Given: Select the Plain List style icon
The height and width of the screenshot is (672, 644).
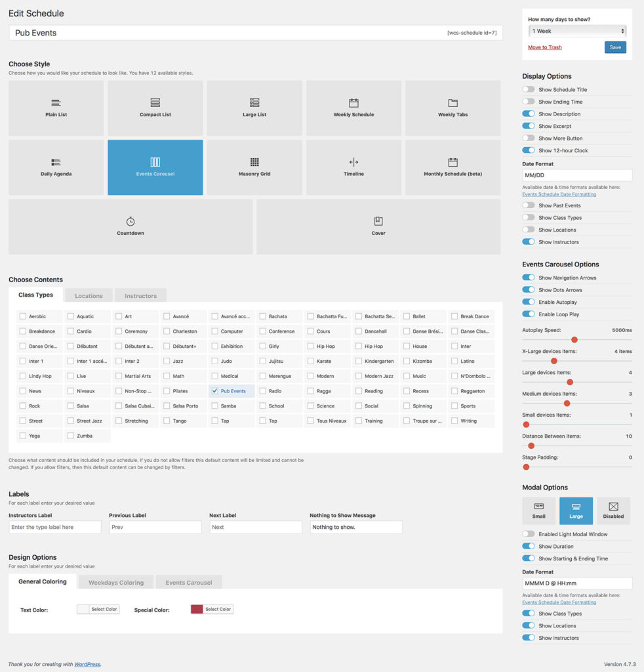Looking at the screenshot, I should [x=56, y=103].
